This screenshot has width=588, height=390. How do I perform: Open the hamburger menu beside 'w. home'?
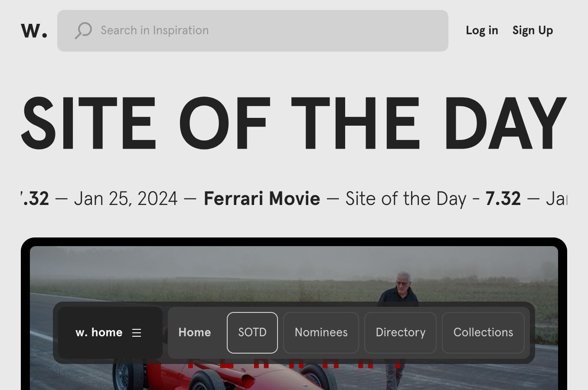tap(137, 333)
